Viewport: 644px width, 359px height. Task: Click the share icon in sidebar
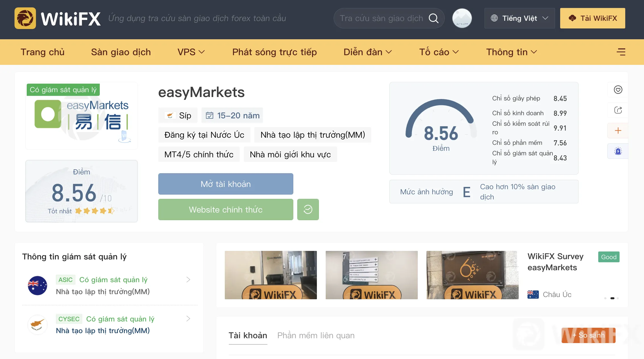[x=618, y=110]
